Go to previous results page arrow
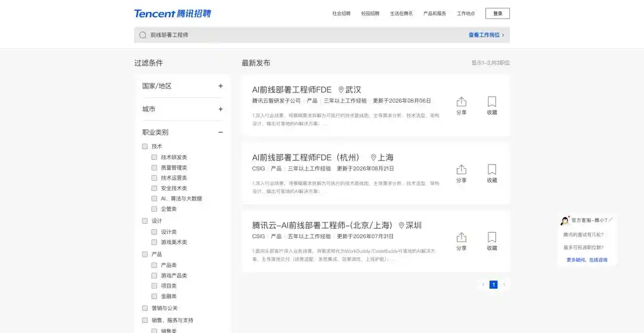Screen dimensions: 644x333 coord(483,285)
